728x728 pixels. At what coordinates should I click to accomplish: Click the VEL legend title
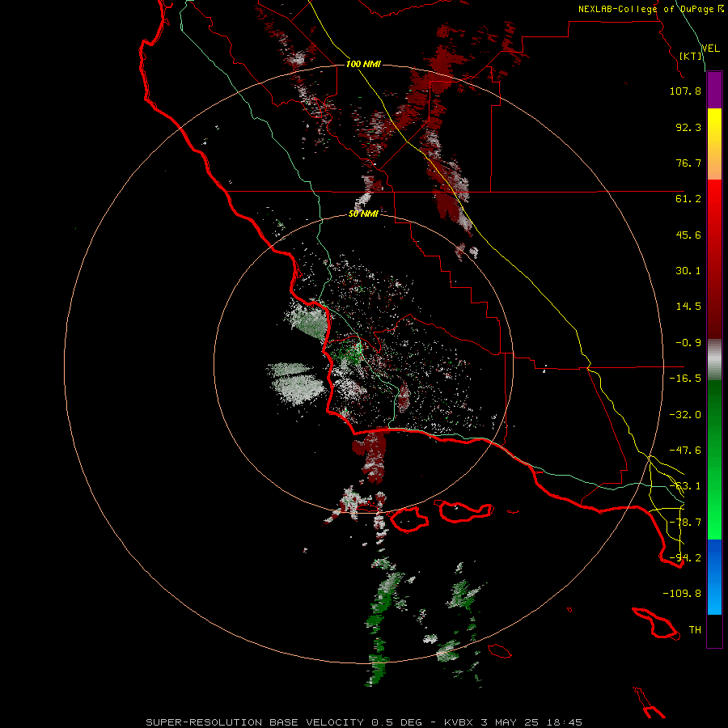(710, 49)
